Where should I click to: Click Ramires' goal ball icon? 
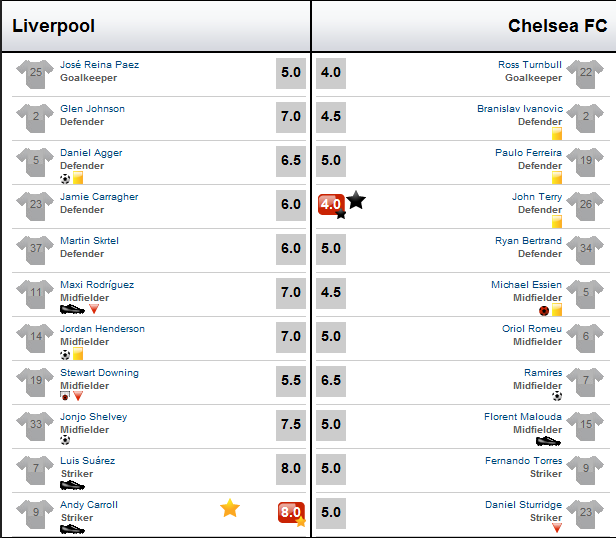click(x=557, y=396)
